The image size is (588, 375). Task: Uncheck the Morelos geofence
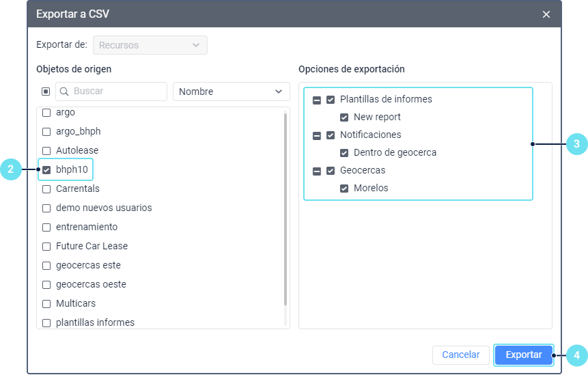344,189
